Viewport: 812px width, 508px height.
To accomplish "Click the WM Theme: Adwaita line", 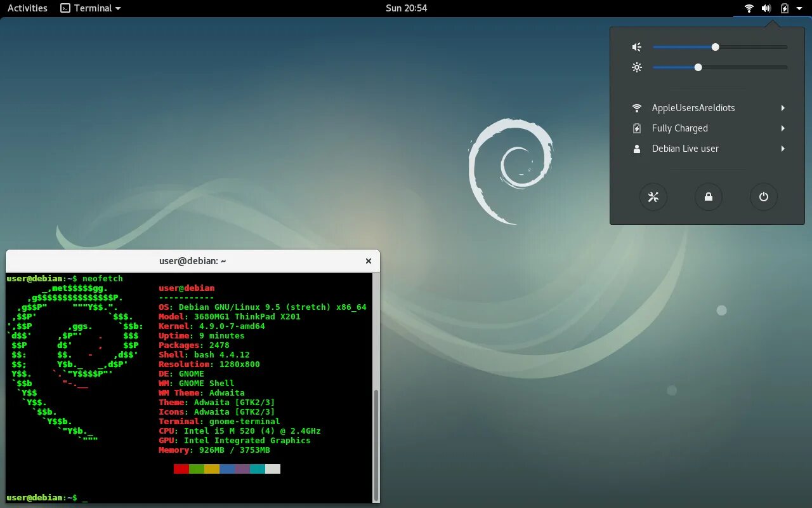I will tap(202, 393).
